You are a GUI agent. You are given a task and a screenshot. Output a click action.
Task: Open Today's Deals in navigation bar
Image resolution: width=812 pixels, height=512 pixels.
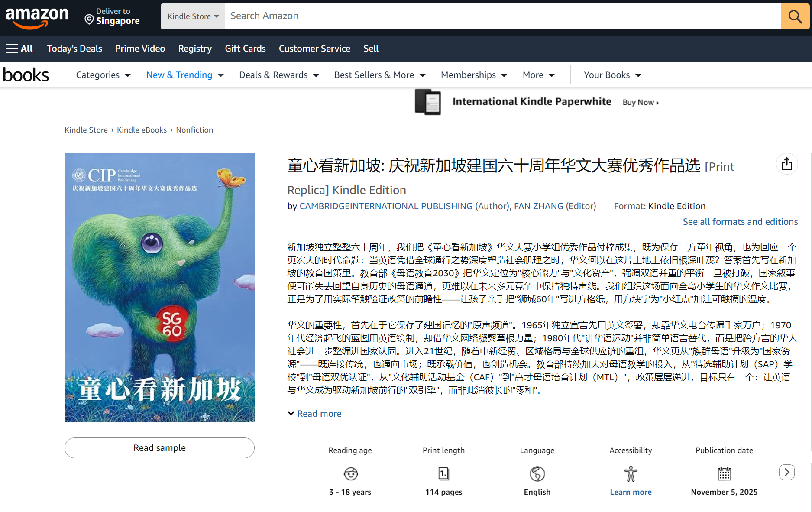tap(74, 49)
